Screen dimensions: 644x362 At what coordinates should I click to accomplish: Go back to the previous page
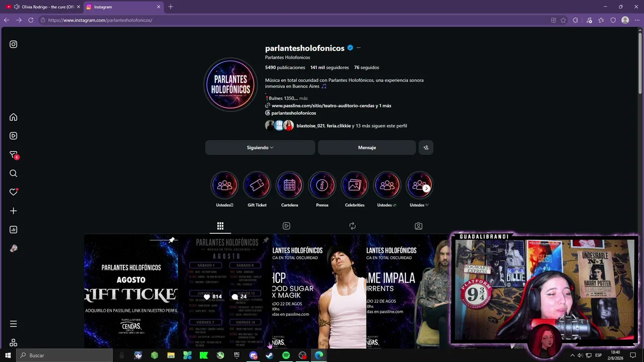[7, 20]
